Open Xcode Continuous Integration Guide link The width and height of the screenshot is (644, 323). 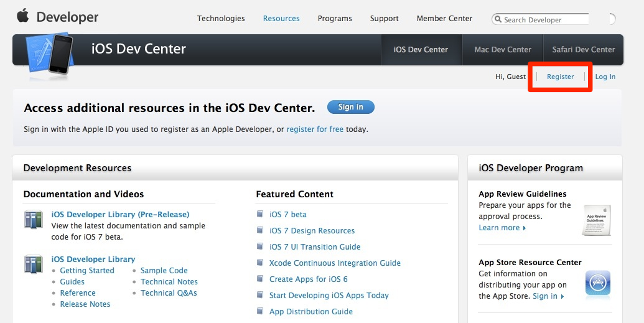(x=335, y=263)
